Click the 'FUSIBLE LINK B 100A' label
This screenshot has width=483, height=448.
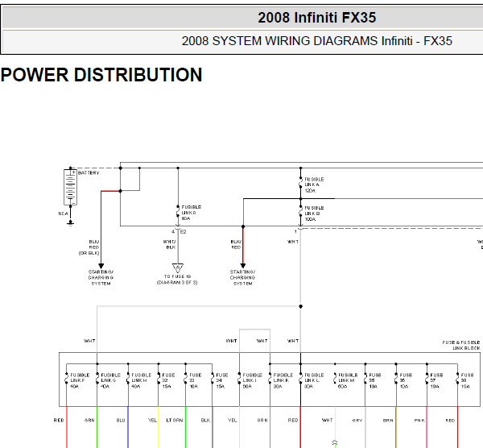[x=314, y=214]
